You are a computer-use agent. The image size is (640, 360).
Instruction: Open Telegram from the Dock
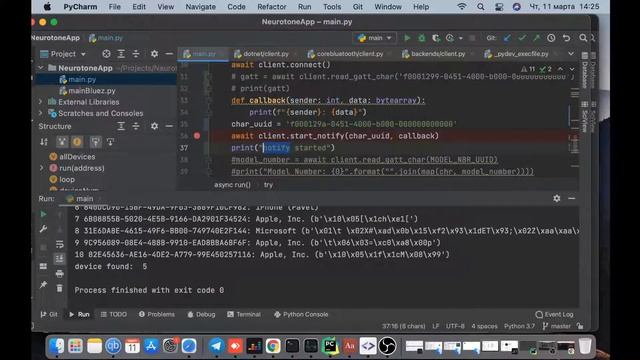[x=216, y=346]
